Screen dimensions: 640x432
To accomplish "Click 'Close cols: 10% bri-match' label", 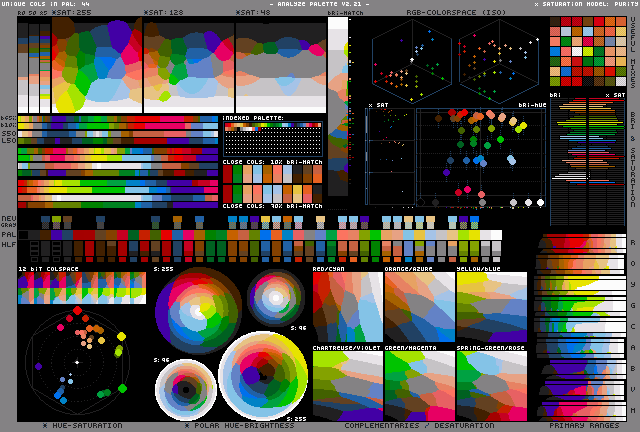I will (x=272, y=162).
